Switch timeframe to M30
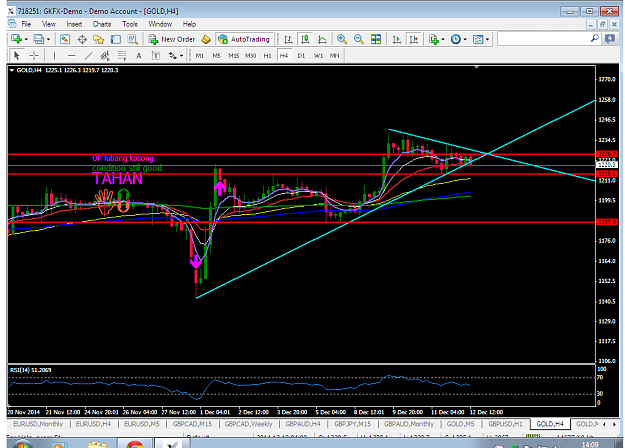Viewport: 625px width, 448px height. (x=251, y=55)
